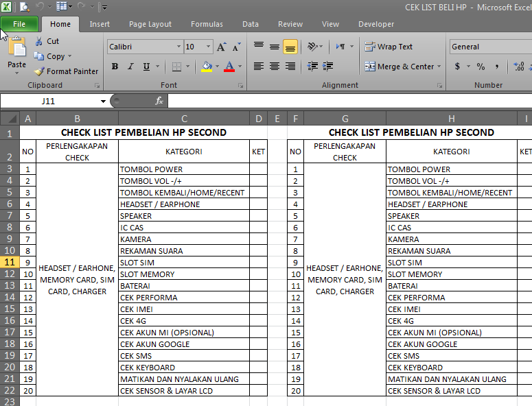Screen dimensions: 532x406
Task: Click Select All corner of worksheet
Action: coord(10,119)
